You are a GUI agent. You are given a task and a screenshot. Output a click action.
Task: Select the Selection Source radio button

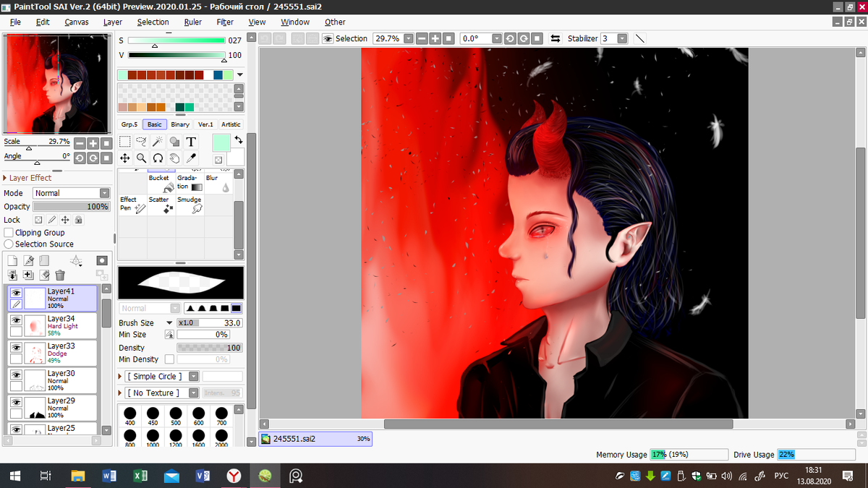(x=9, y=244)
